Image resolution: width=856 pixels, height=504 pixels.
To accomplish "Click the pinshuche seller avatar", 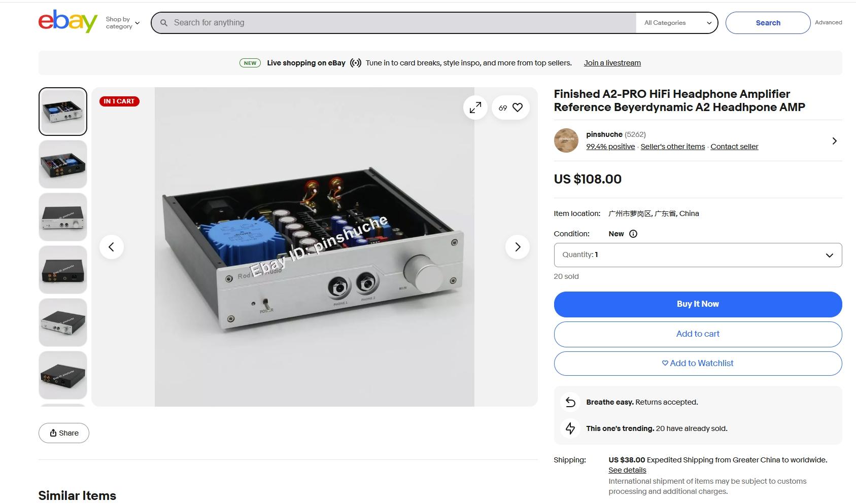I will [x=566, y=140].
